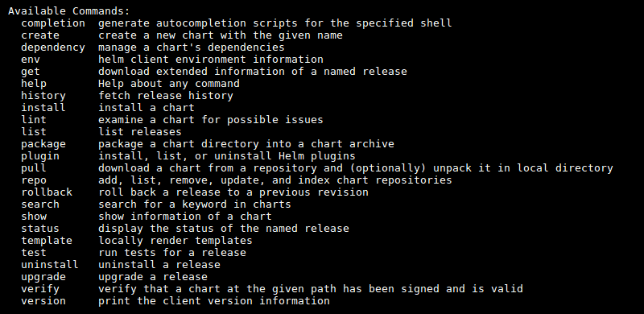Click the 'help' command line

[x=34, y=84]
